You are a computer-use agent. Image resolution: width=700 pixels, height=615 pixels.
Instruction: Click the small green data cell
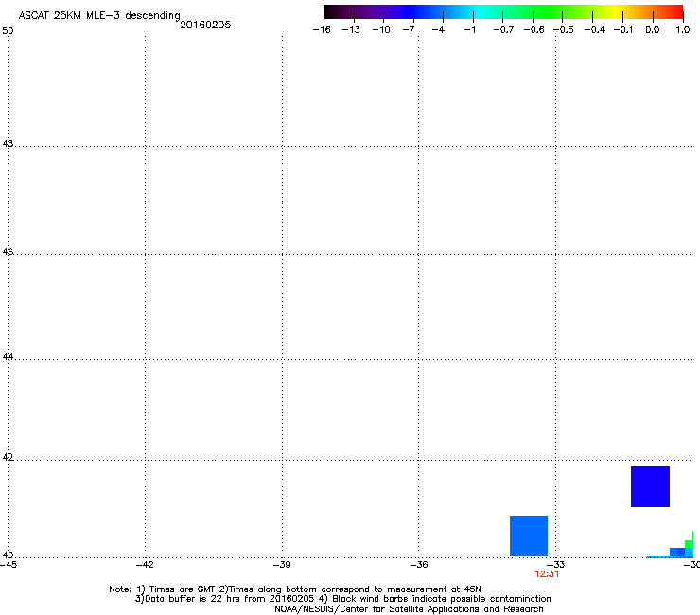click(x=689, y=543)
